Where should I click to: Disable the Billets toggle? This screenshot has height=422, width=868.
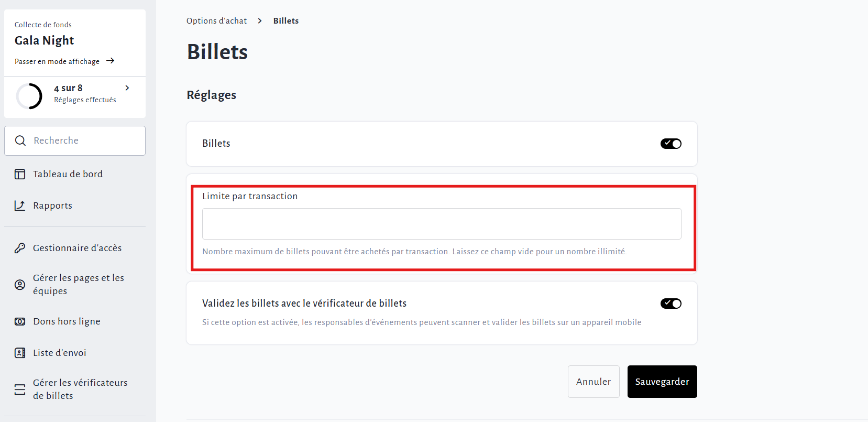click(x=671, y=144)
